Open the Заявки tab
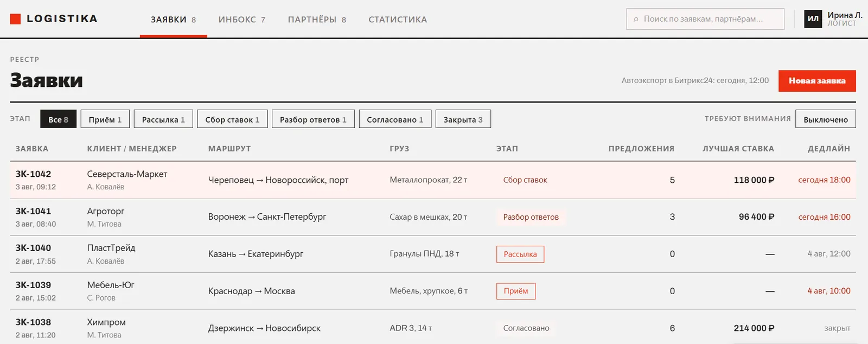This screenshot has width=868, height=344. [x=173, y=20]
